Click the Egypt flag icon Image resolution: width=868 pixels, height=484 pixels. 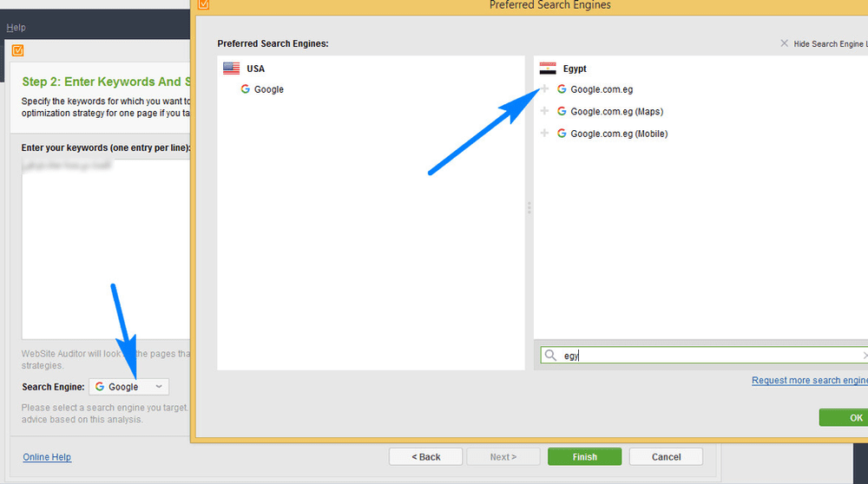click(548, 68)
